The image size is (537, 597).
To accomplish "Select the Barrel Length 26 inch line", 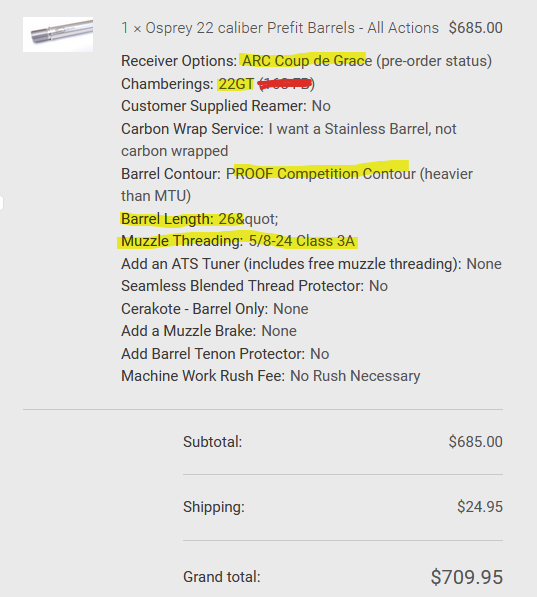I will pos(200,219).
